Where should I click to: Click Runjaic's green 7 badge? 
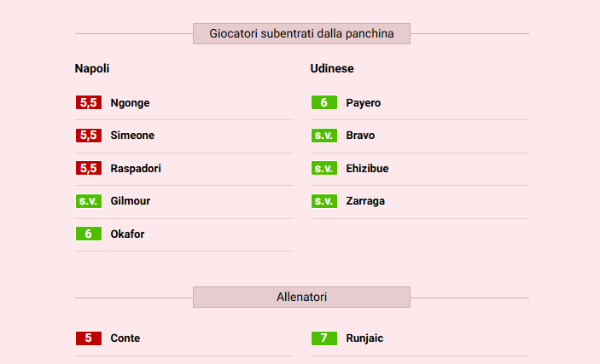pos(324,338)
